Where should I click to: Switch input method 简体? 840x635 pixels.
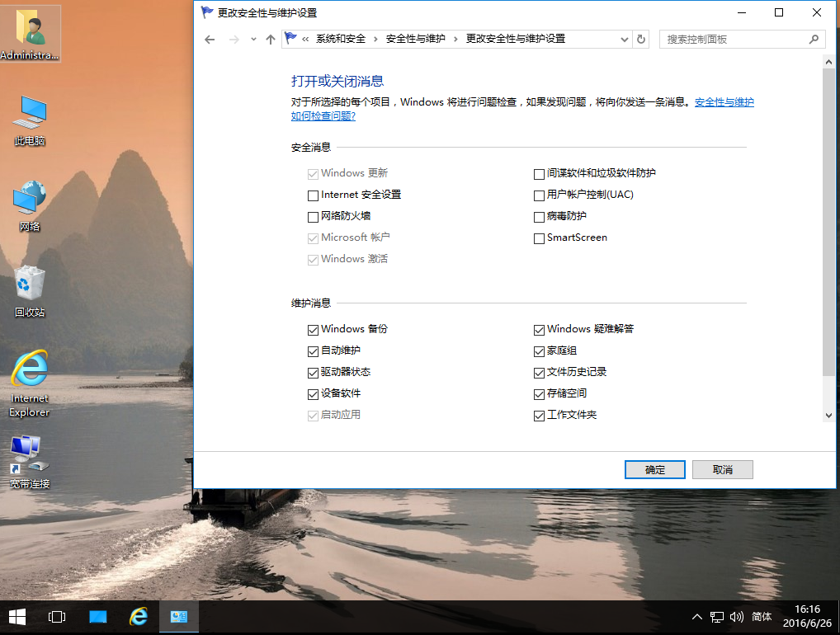pyautogui.click(x=762, y=618)
